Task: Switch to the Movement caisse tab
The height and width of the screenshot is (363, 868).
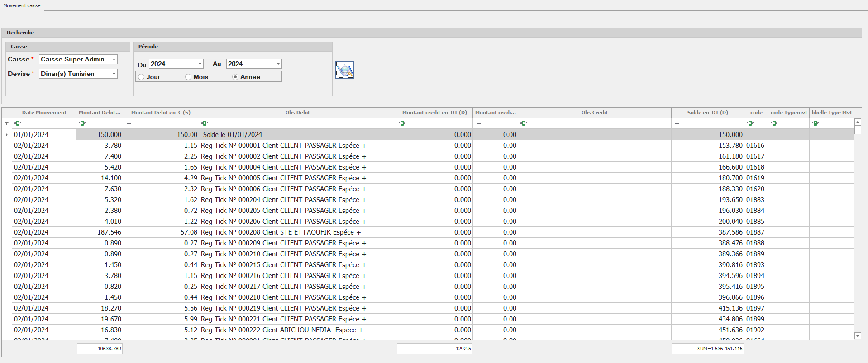Action: 22,5
